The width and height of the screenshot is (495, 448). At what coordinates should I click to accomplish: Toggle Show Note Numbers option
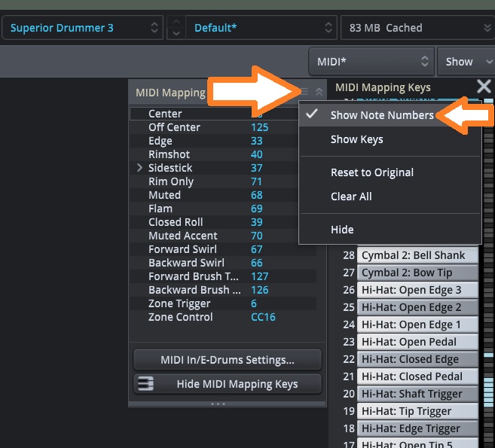(390, 115)
